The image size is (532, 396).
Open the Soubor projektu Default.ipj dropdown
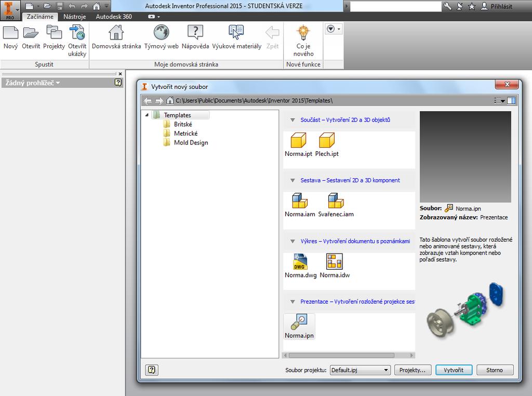coord(360,370)
